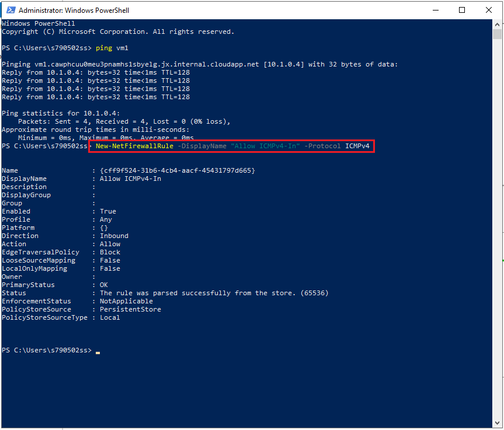Viewport: 504px width, 430px height.
Task: Click the 'PersistentStore' PolicyStoreSource value
Action: click(130, 309)
